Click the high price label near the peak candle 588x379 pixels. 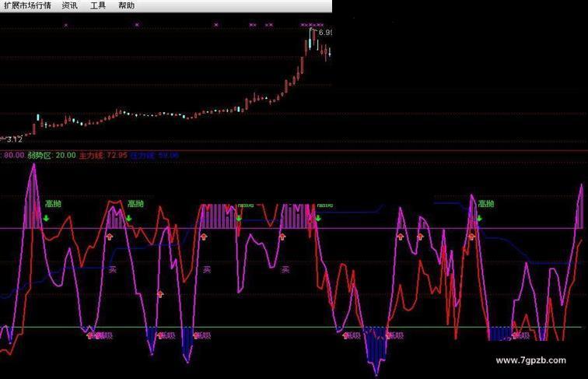(x=325, y=33)
